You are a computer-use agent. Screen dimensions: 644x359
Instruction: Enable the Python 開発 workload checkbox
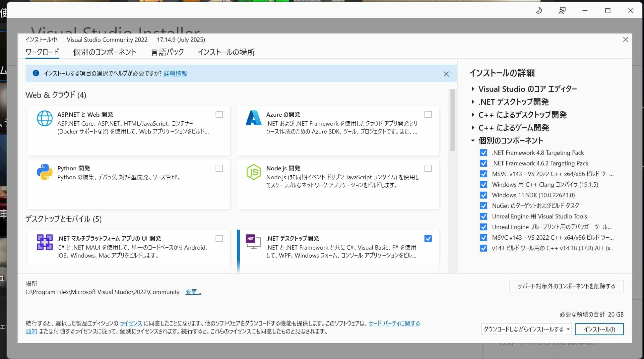[219, 168]
